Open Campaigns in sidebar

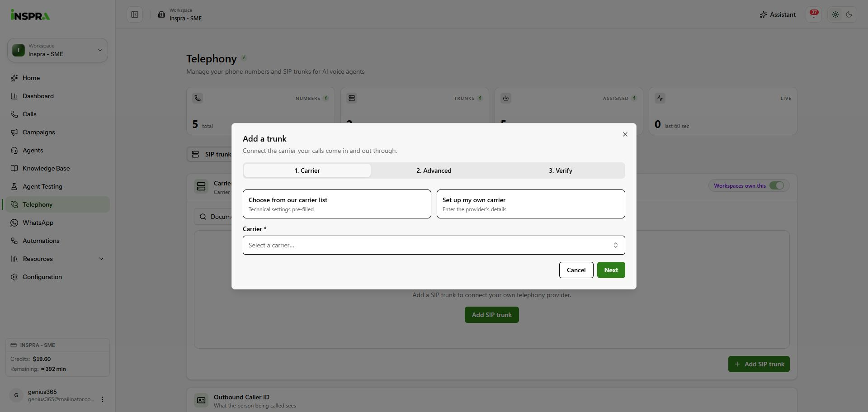tap(57, 132)
